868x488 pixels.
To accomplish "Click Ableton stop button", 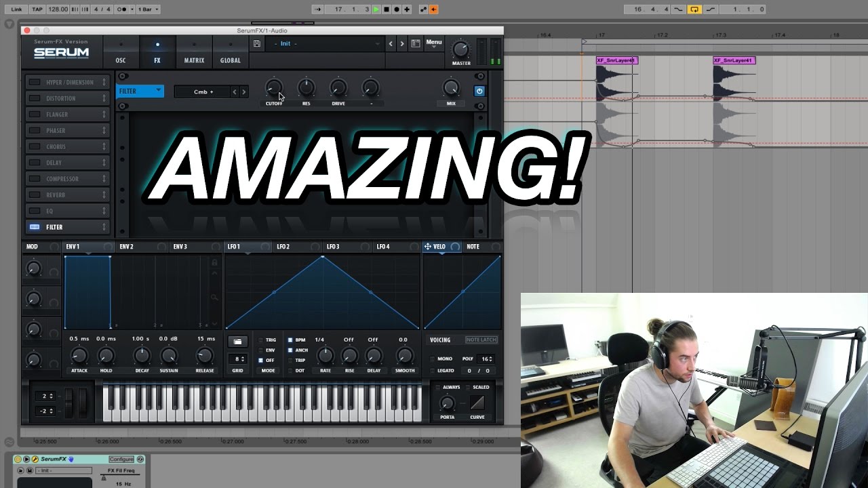I will pyautogui.click(x=387, y=9).
